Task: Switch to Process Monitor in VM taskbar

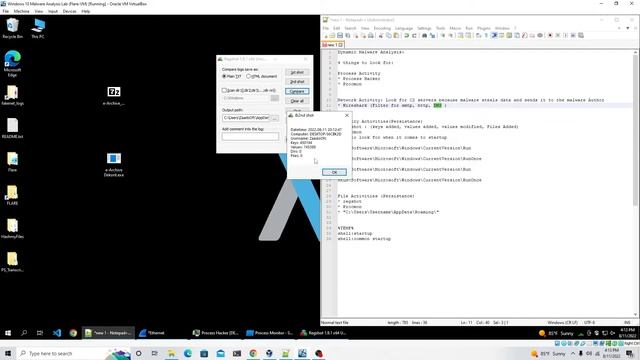Action: [269, 333]
